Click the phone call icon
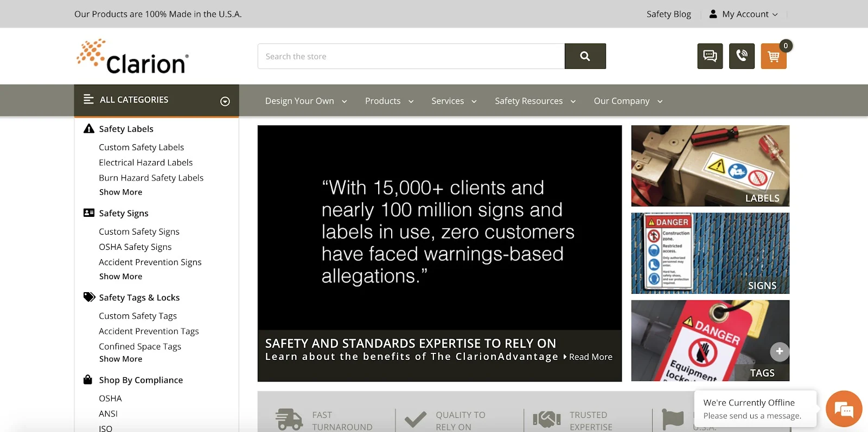The height and width of the screenshot is (432, 868). [742, 56]
